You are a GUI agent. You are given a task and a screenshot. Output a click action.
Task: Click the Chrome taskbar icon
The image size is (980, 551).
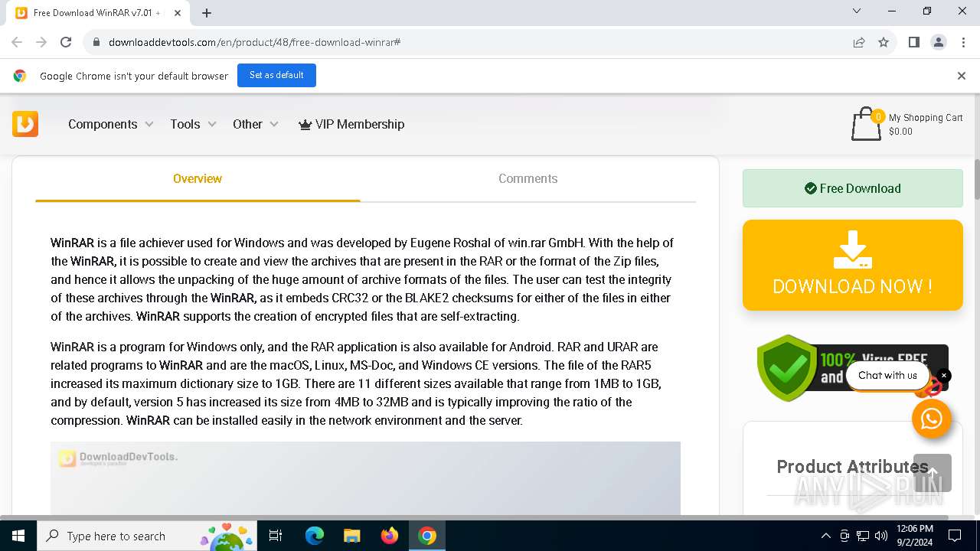pyautogui.click(x=427, y=536)
